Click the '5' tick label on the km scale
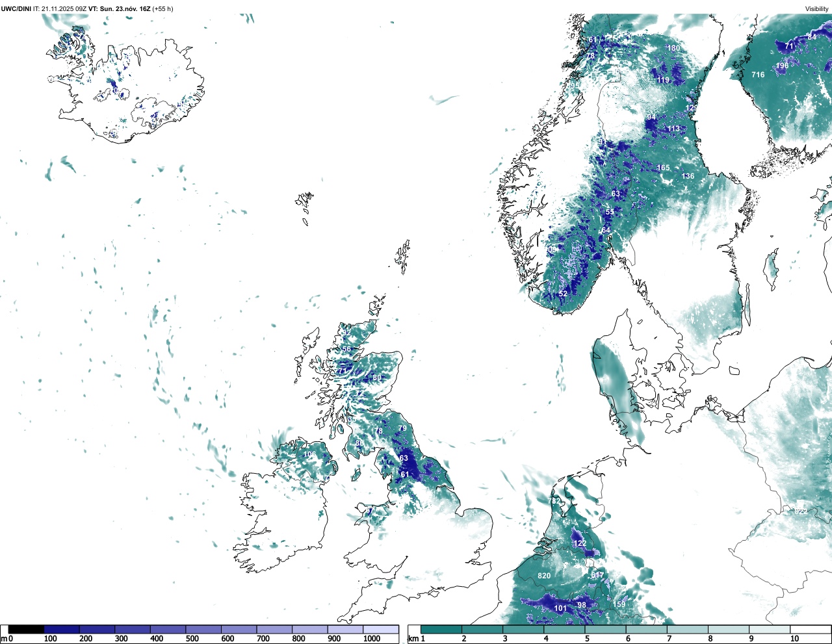Screen dimensions: 832x644 587,639
